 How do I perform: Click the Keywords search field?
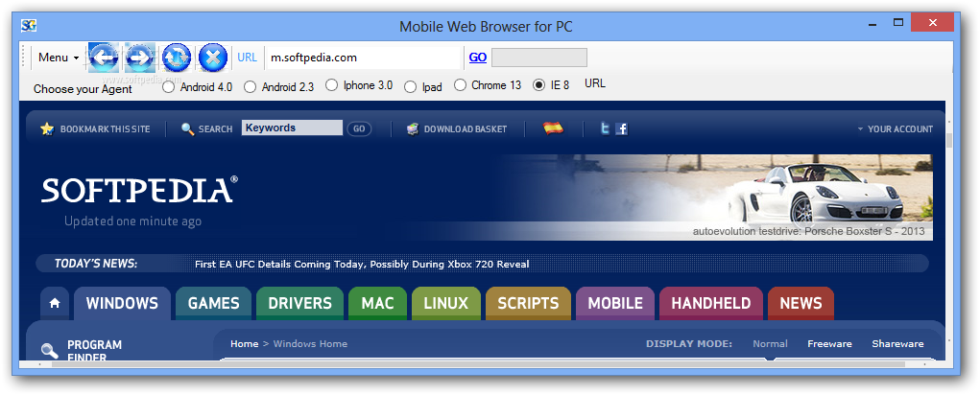click(293, 128)
